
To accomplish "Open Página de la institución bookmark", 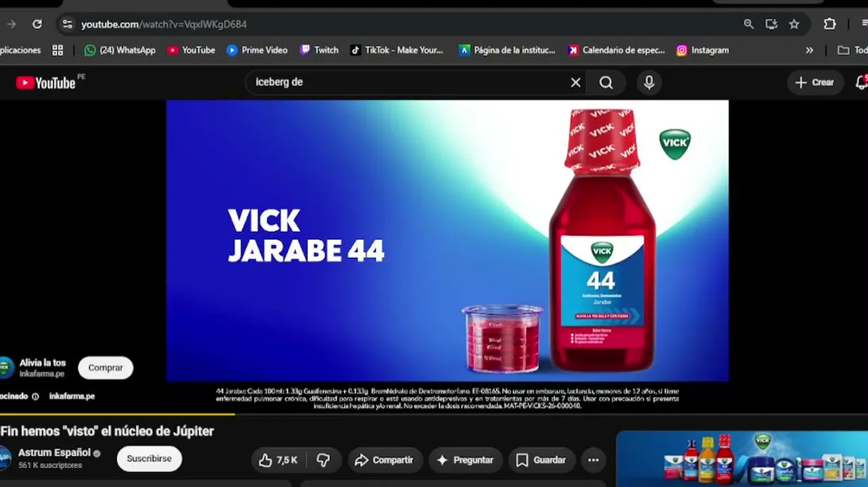I will tap(507, 50).
